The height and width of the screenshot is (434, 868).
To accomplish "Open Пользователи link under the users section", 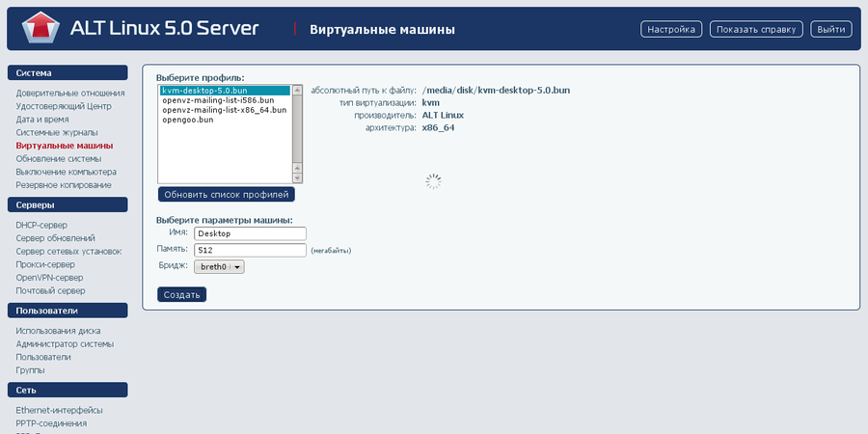I will point(43,357).
